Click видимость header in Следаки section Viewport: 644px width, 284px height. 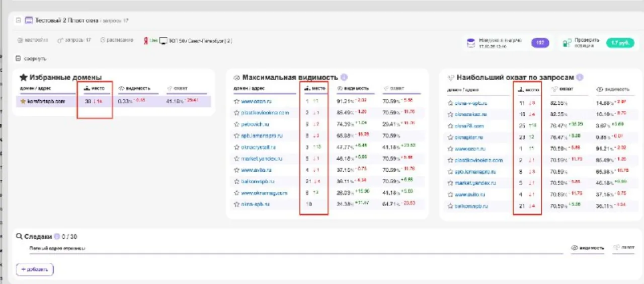[x=588, y=248]
